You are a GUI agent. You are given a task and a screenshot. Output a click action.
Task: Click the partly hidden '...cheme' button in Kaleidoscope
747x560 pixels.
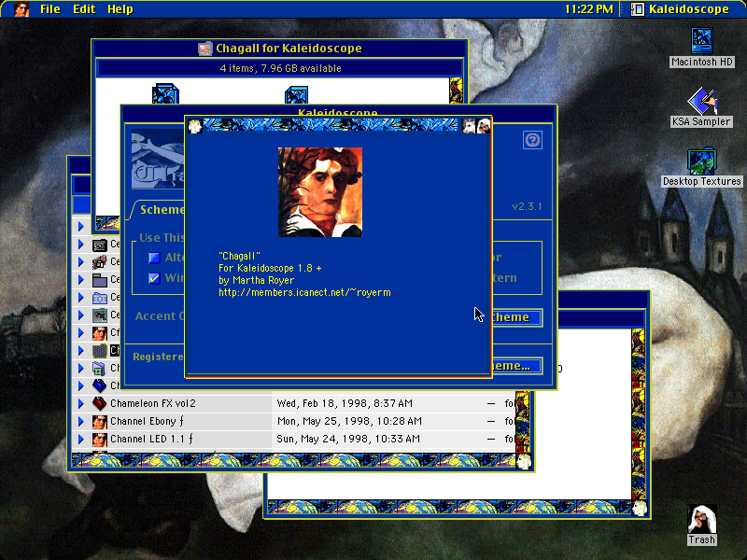tap(517, 317)
